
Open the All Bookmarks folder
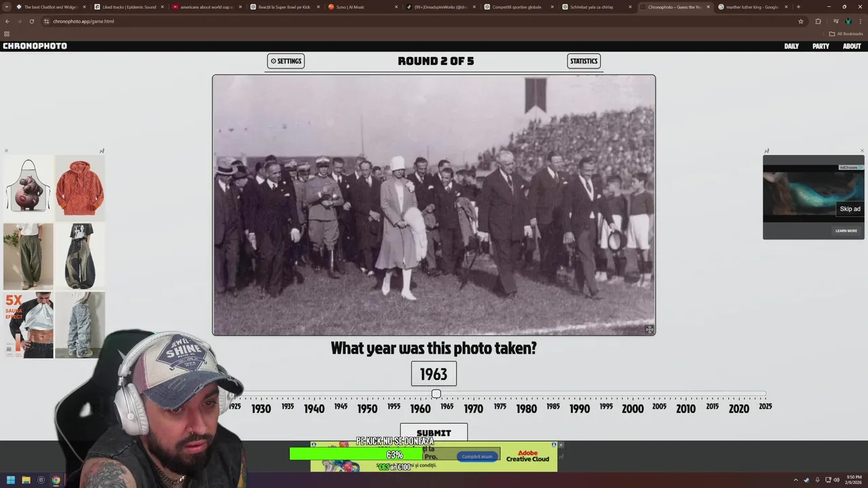point(846,34)
